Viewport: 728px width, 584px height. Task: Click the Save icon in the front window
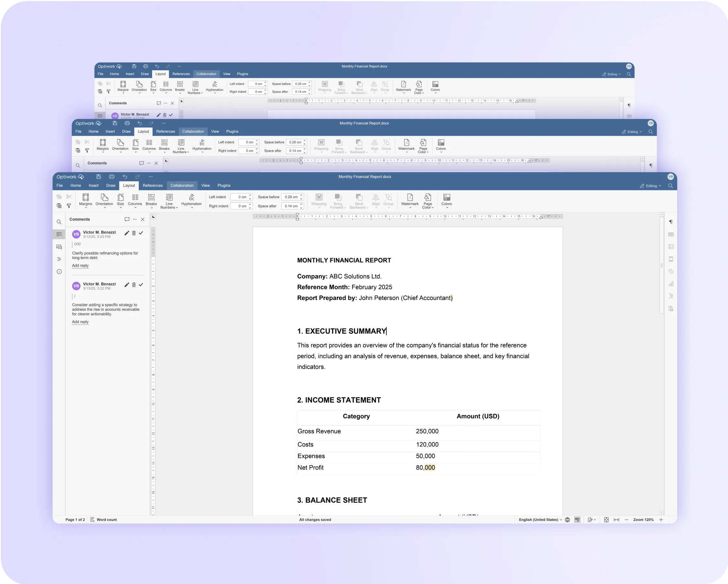(x=99, y=177)
